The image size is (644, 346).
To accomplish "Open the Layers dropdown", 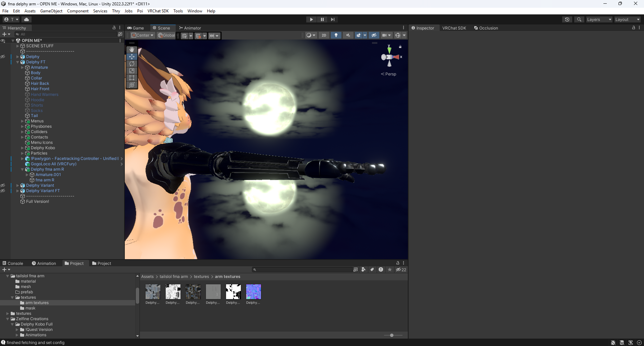I will (x=599, y=19).
